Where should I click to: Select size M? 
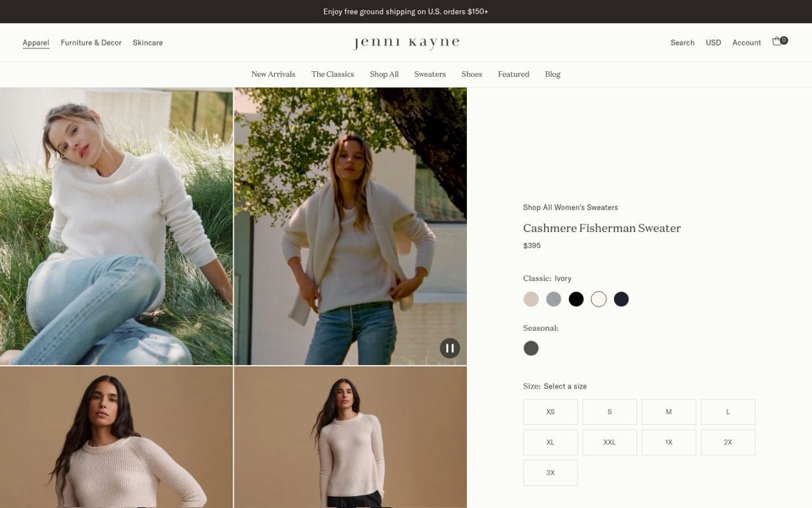tap(668, 411)
